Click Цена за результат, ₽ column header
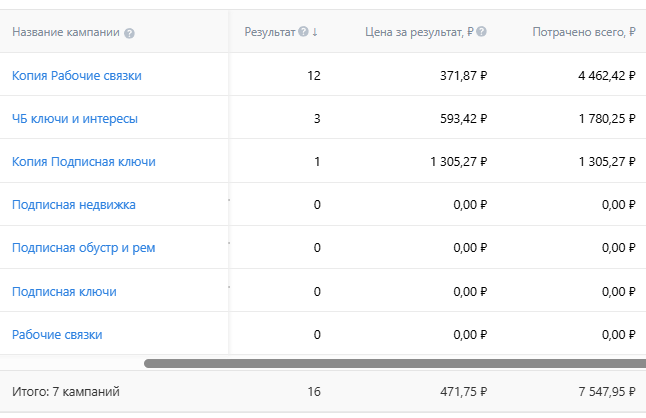The image size is (646, 418). point(419,32)
